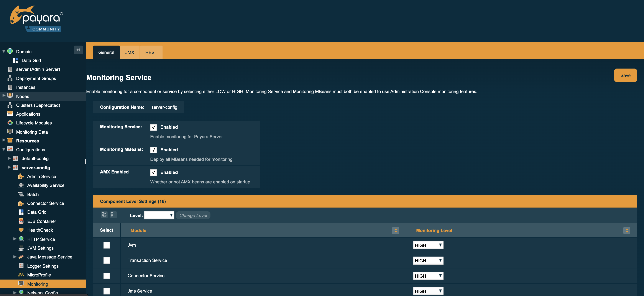
Task: Click the server-config configuration name value
Action: (x=164, y=107)
